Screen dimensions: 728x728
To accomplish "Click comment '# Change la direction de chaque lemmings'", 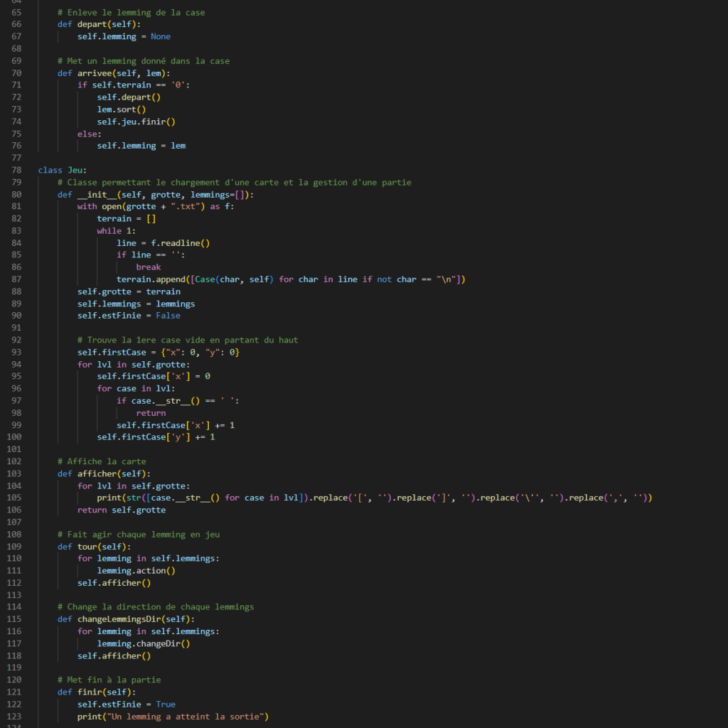I will pos(156,607).
